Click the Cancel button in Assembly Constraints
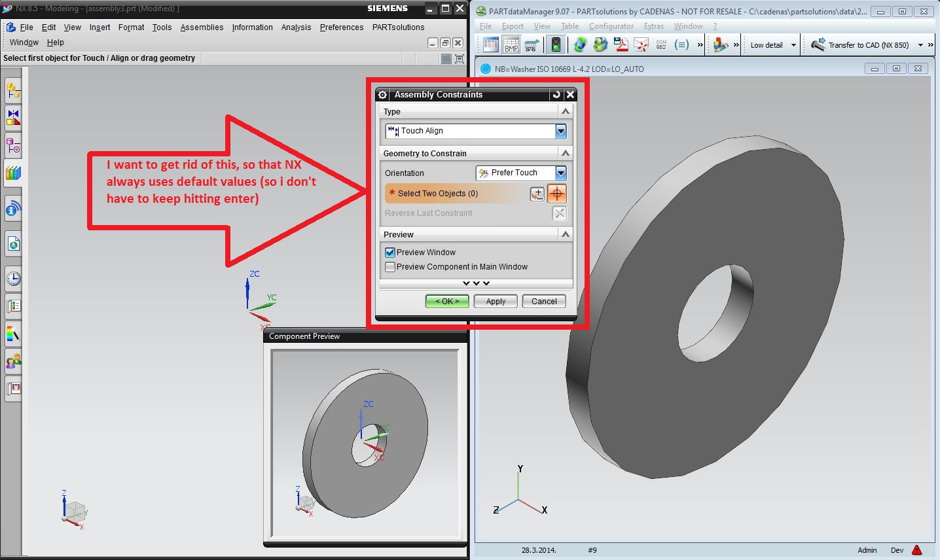Viewport: 940px width, 560px height. point(544,302)
